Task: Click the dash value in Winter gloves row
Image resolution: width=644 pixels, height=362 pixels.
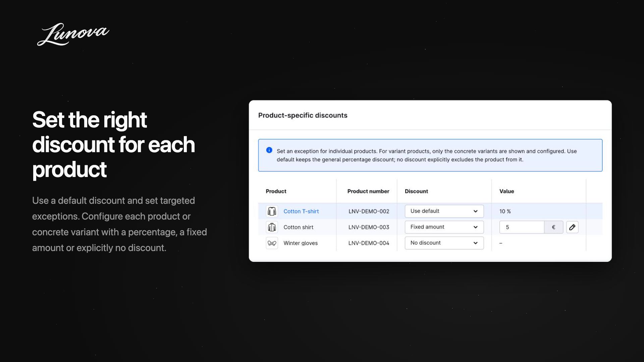Action: point(501,243)
